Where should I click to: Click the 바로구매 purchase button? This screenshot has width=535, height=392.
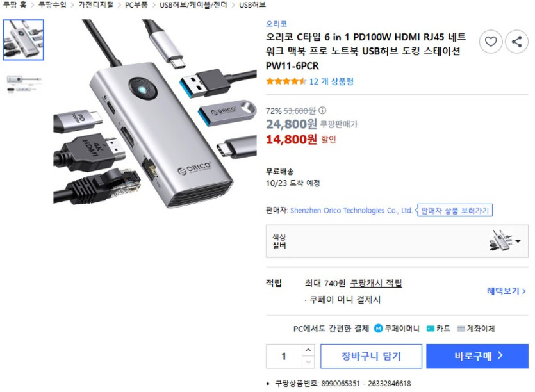pyautogui.click(x=479, y=356)
